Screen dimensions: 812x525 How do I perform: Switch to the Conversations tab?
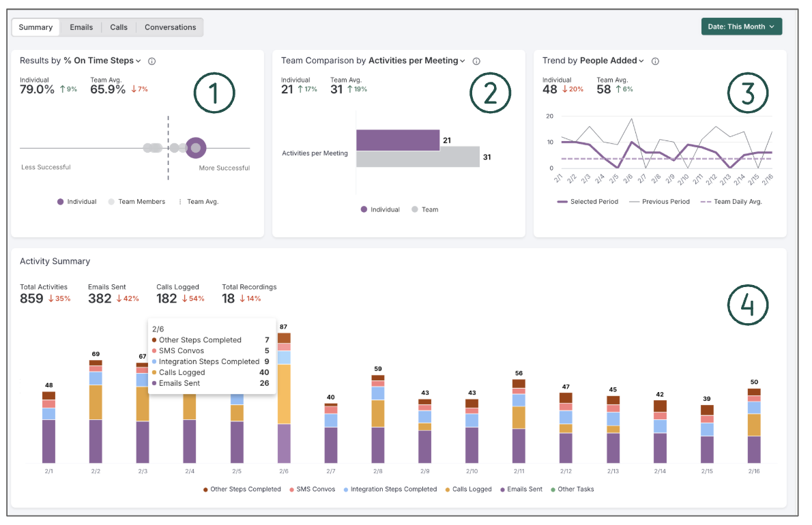click(x=170, y=27)
